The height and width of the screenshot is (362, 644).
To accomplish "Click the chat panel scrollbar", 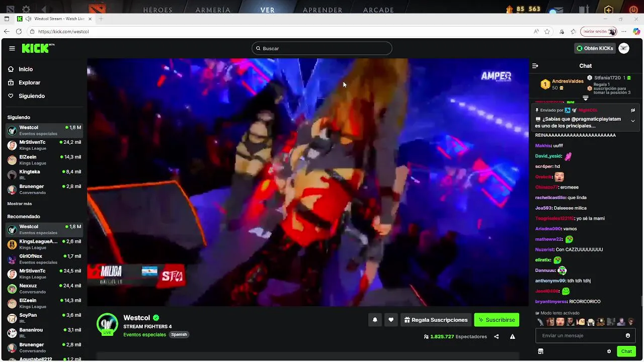I will click(641, 301).
